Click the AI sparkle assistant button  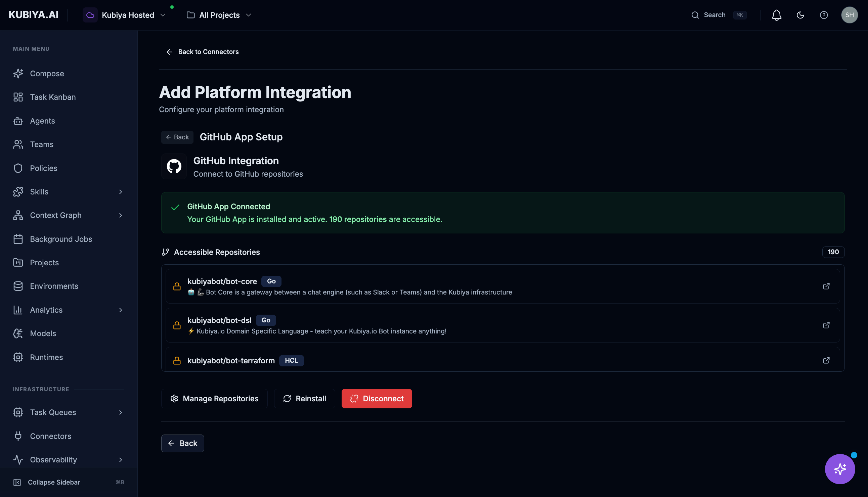click(x=840, y=469)
